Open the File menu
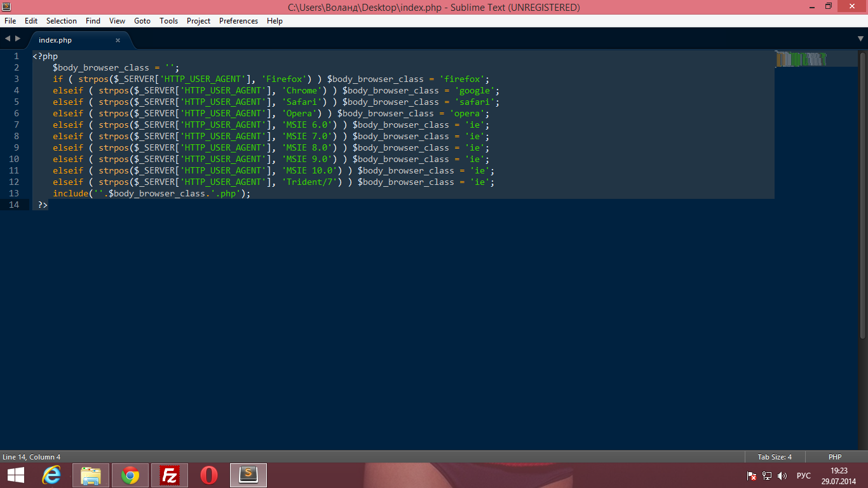868x488 pixels. (10, 21)
